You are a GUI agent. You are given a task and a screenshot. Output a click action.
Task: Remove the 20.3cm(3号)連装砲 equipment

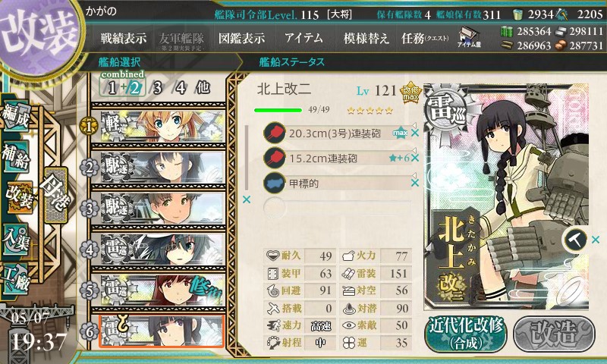pyautogui.click(x=415, y=133)
